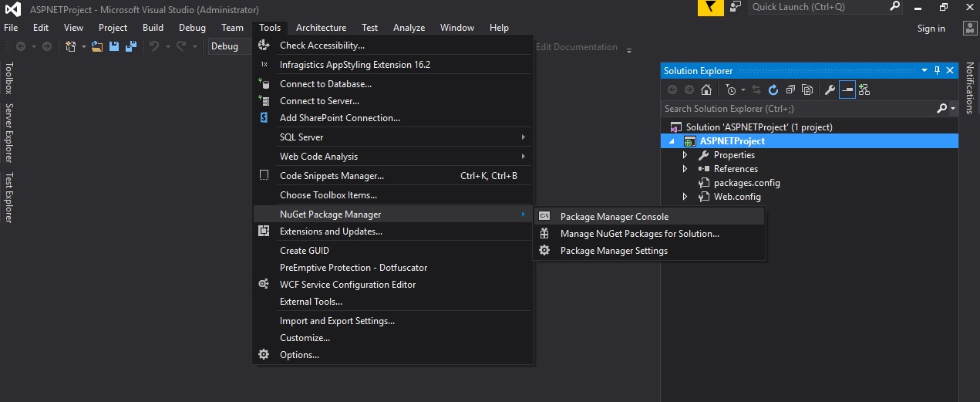Click the yellow notifications flag icon
Viewport: 980px width, 402px height.
pyautogui.click(x=710, y=8)
